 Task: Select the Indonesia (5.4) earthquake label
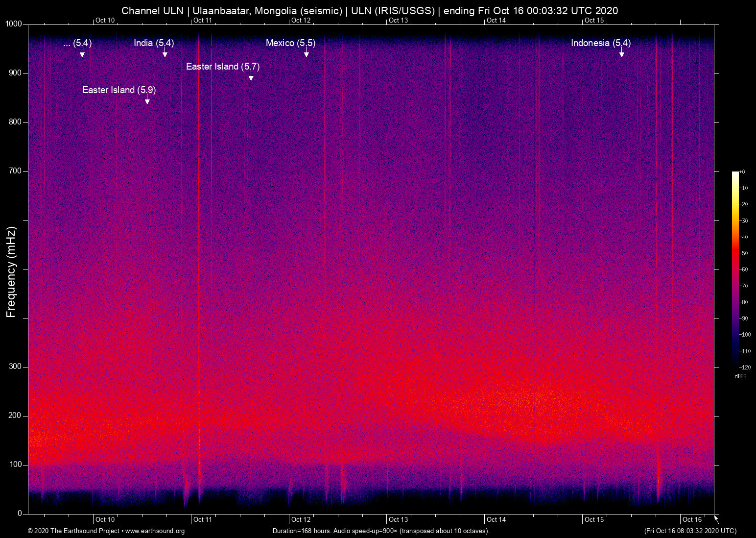(600, 43)
